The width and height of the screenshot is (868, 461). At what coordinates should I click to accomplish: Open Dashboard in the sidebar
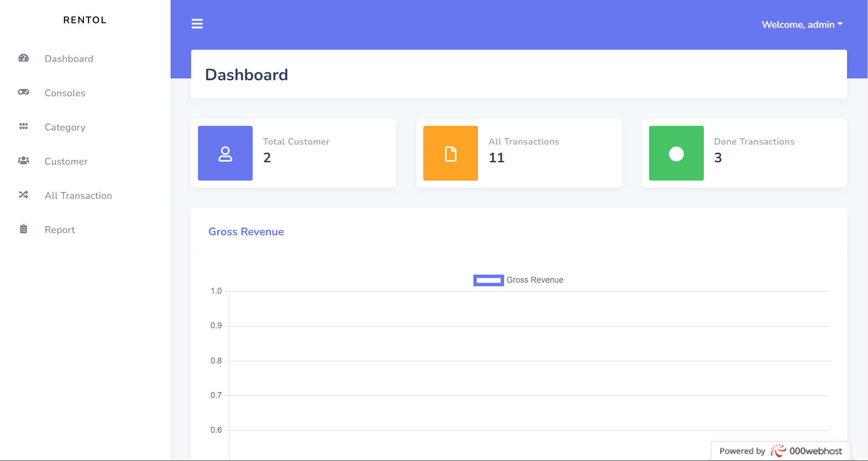(69, 59)
